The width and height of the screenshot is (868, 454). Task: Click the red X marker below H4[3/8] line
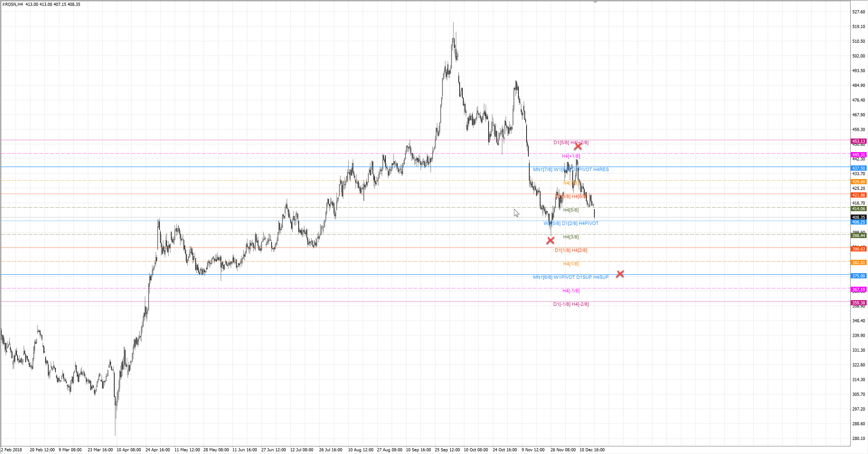point(550,240)
